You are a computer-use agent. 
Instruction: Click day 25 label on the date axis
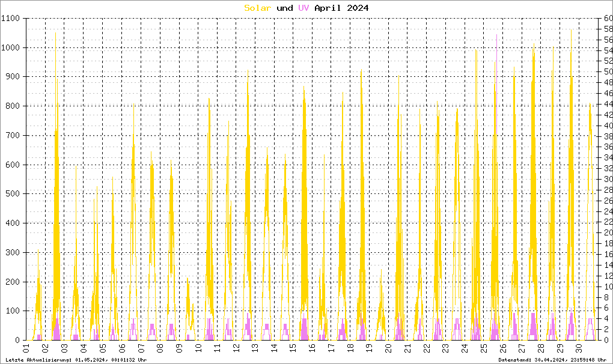point(484,348)
